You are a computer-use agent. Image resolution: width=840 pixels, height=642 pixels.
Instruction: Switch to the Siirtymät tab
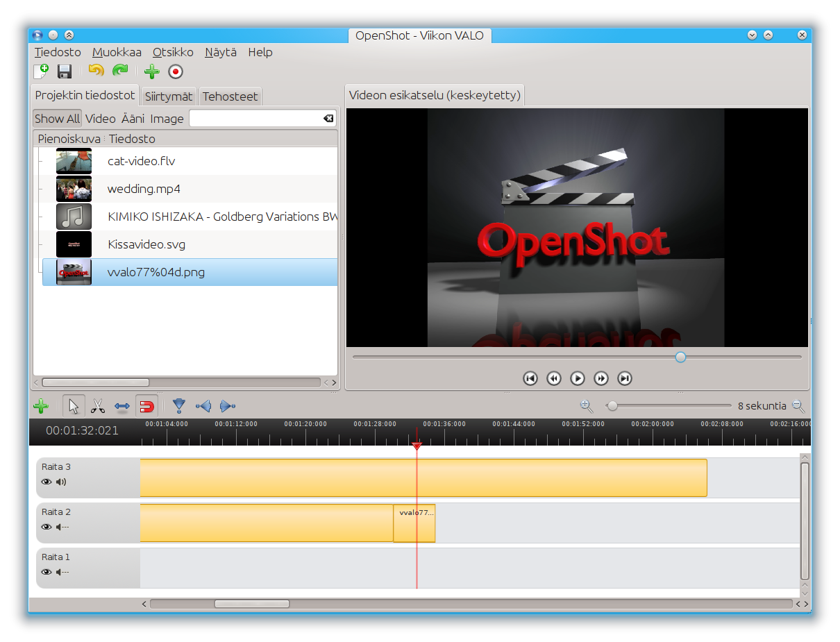tap(169, 96)
